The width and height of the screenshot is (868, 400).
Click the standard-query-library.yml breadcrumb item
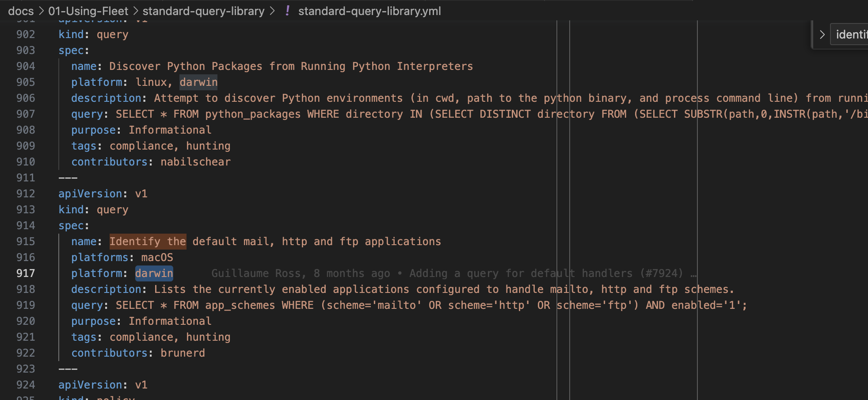pyautogui.click(x=369, y=11)
